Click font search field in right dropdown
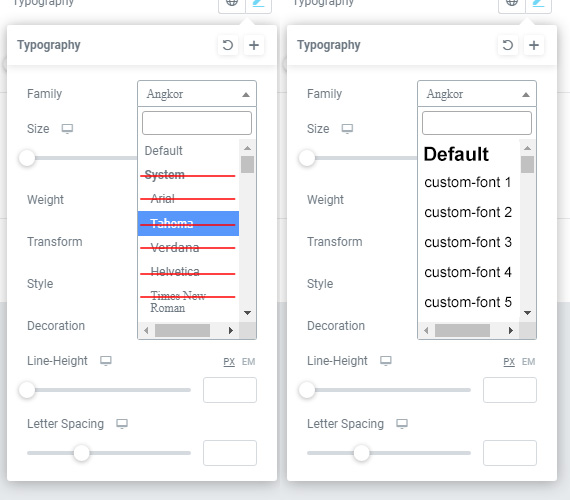Viewport: 570px width, 500px height. point(477,123)
